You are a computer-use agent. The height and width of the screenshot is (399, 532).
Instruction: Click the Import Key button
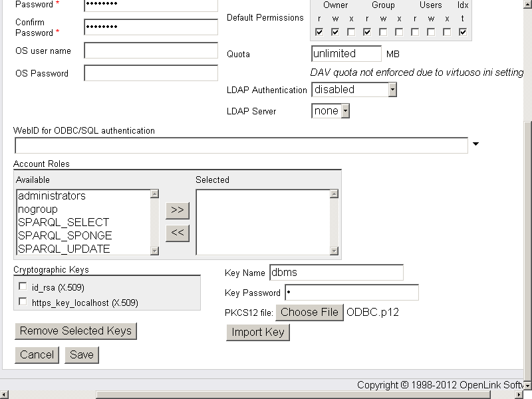click(258, 332)
